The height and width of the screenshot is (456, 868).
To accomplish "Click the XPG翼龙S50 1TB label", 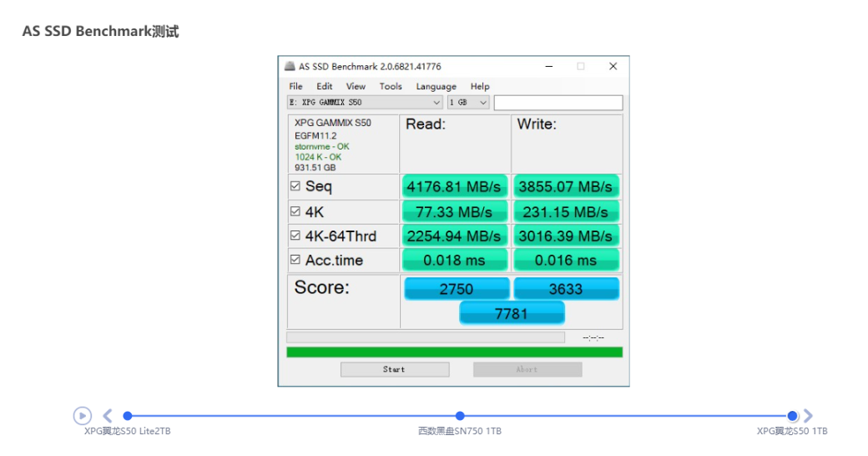I will pyautogui.click(x=792, y=431).
